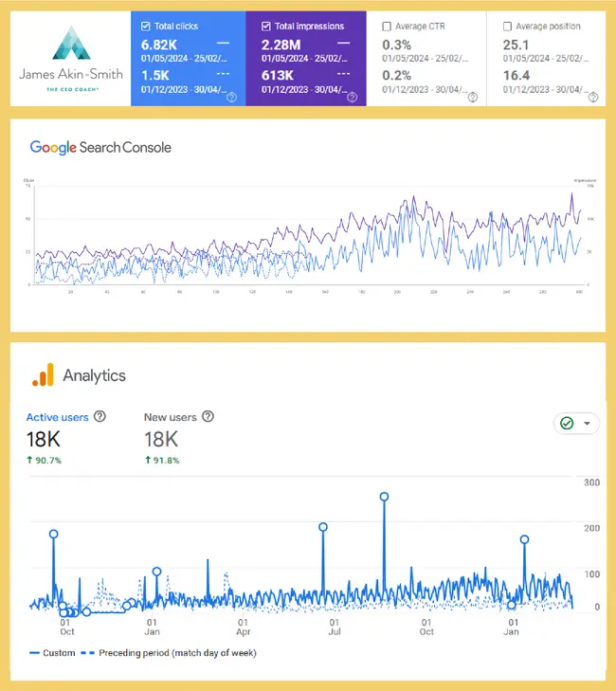Click the James Akin-Smith logo
Screen dimensions: 616x691
point(71,59)
